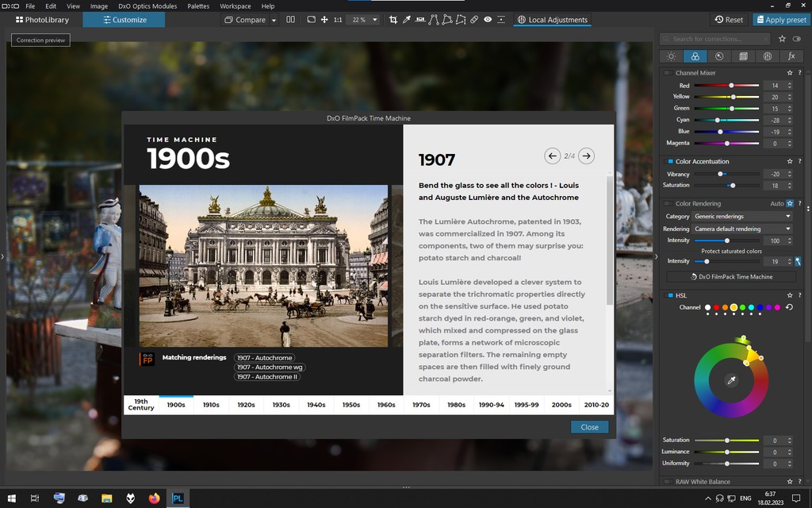Screen dimensions: 812x508
Task: Select the white global HSL channel
Action: click(707, 307)
